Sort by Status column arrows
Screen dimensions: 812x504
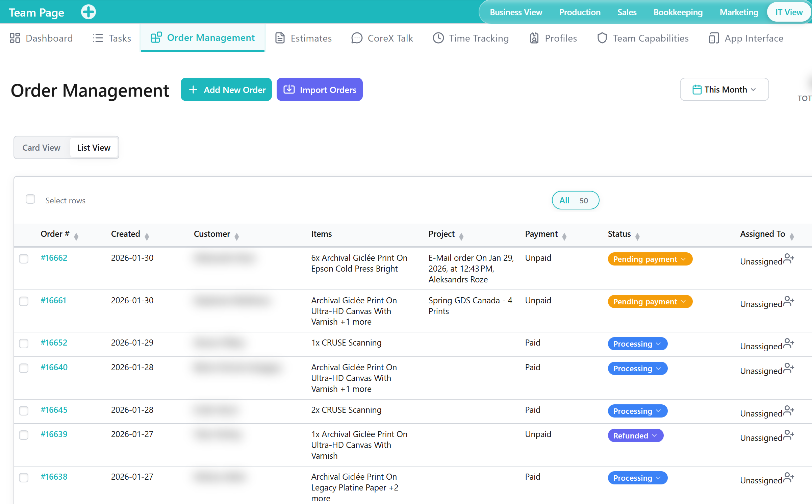(x=637, y=236)
